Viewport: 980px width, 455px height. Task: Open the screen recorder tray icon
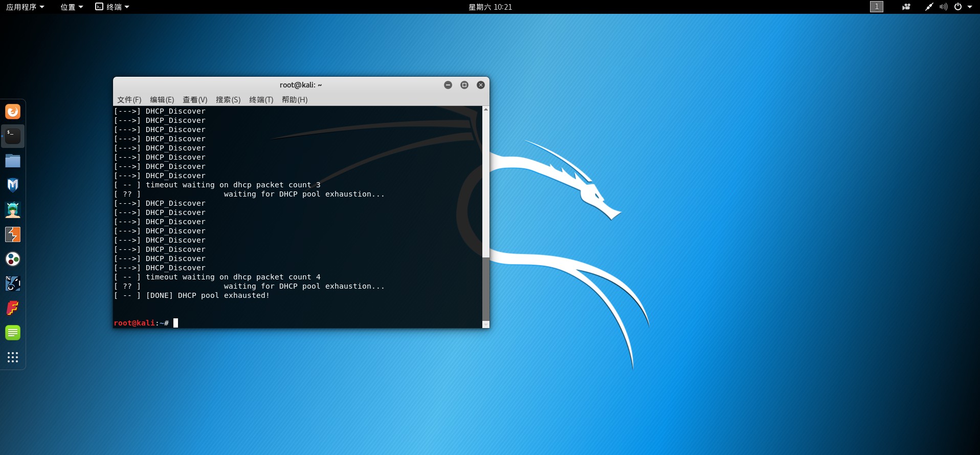906,7
